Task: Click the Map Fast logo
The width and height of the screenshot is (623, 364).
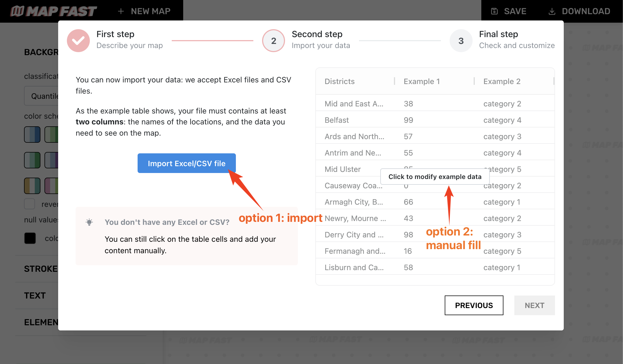Action: pyautogui.click(x=54, y=11)
